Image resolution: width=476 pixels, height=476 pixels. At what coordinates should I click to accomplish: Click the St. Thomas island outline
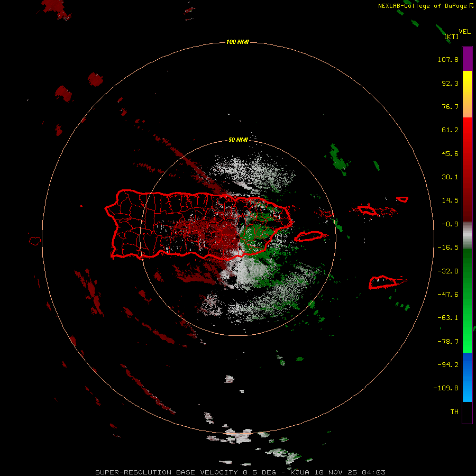[366, 210]
